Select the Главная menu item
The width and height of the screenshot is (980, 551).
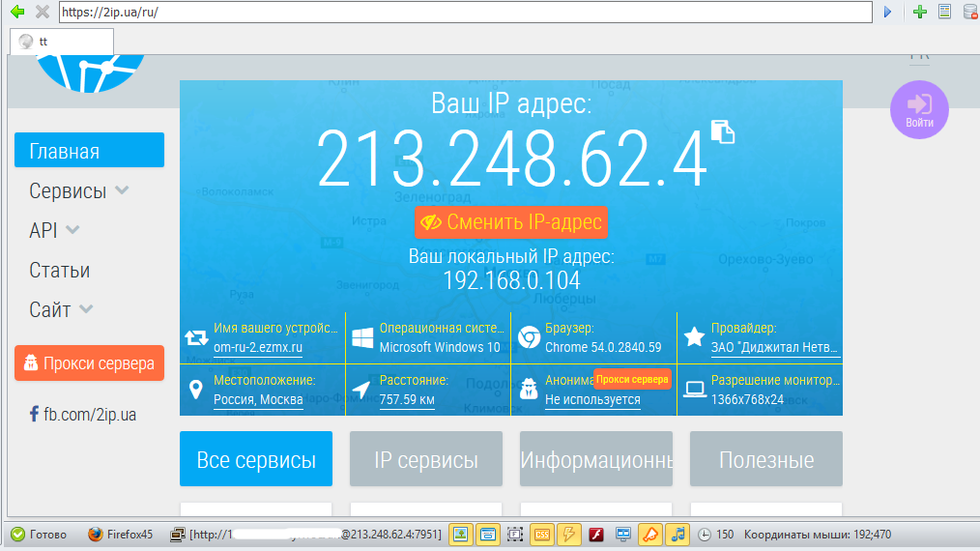(x=89, y=151)
